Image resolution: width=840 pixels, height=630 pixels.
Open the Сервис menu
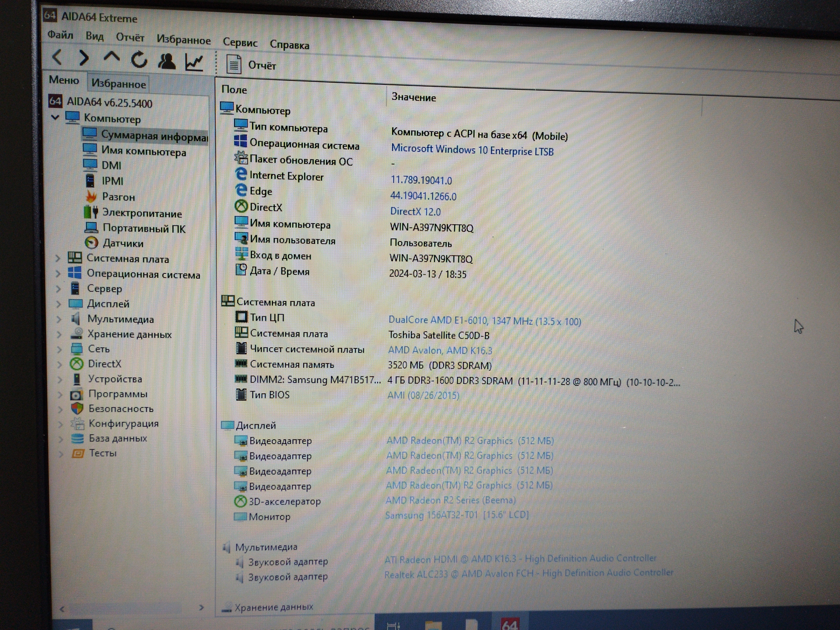(x=240, y=42)
